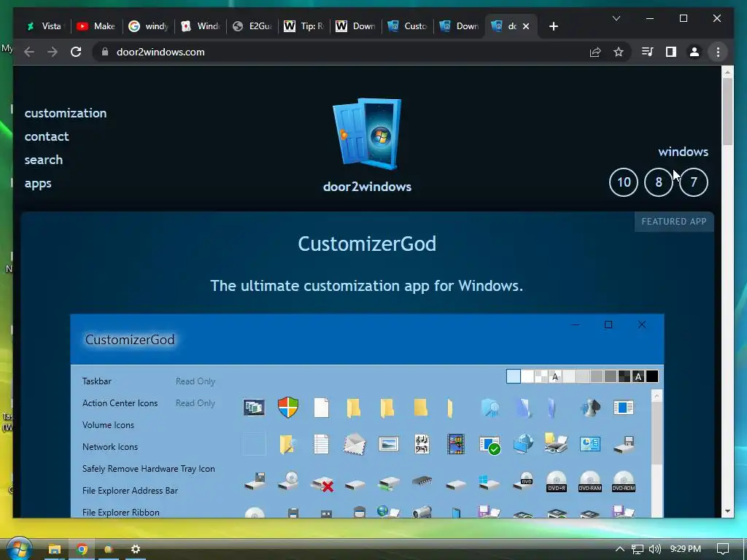Select the light blue background swatch

click(513, 376)
